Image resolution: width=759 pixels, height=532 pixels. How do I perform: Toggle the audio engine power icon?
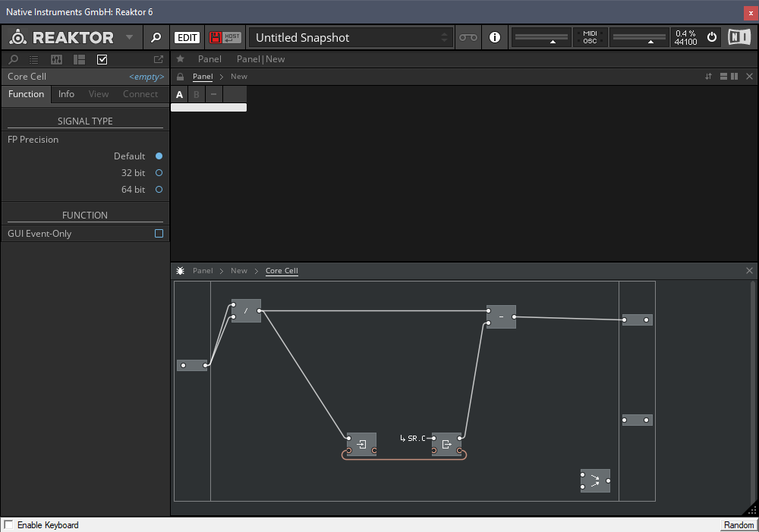pos(712,37)
